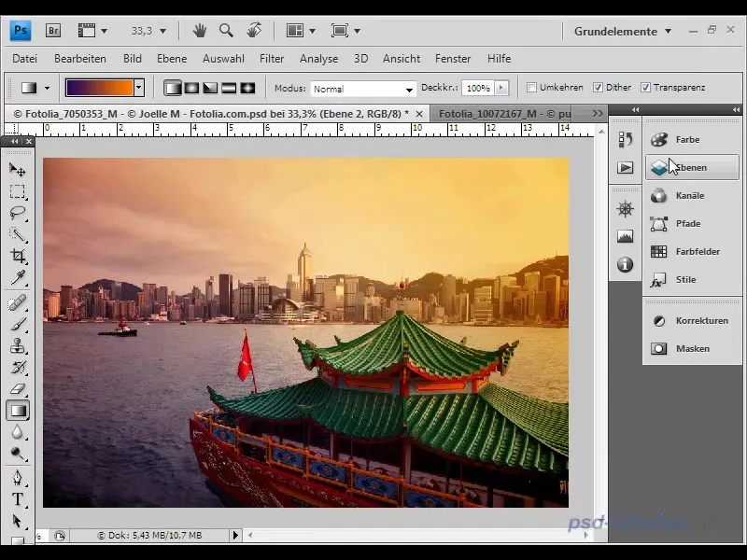
Task: Enable the Umkehren checkbox
Action: pyautogui.click(x=531, y=87)
